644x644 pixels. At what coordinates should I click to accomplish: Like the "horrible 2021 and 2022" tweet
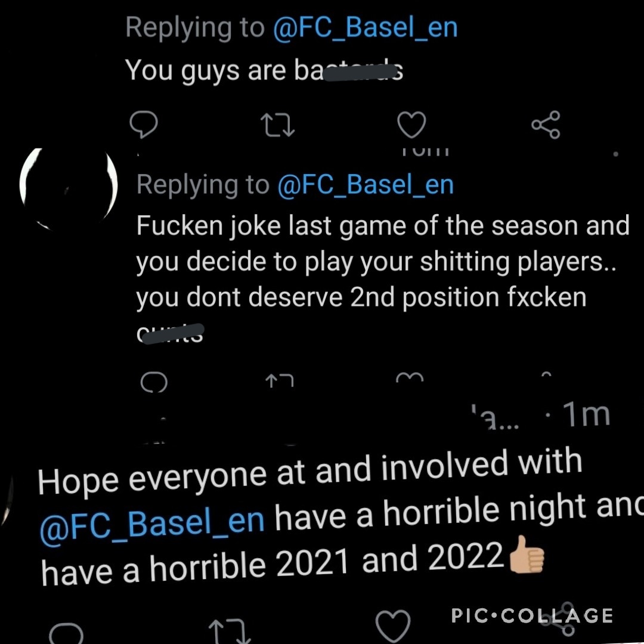point(393,626)
